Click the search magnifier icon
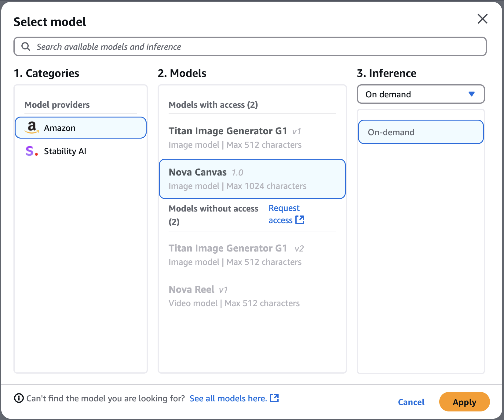 (26, 46)
